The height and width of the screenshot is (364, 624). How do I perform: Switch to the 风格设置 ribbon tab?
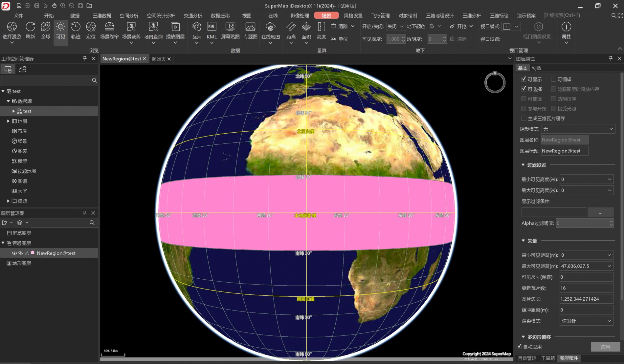coord(353,15)
